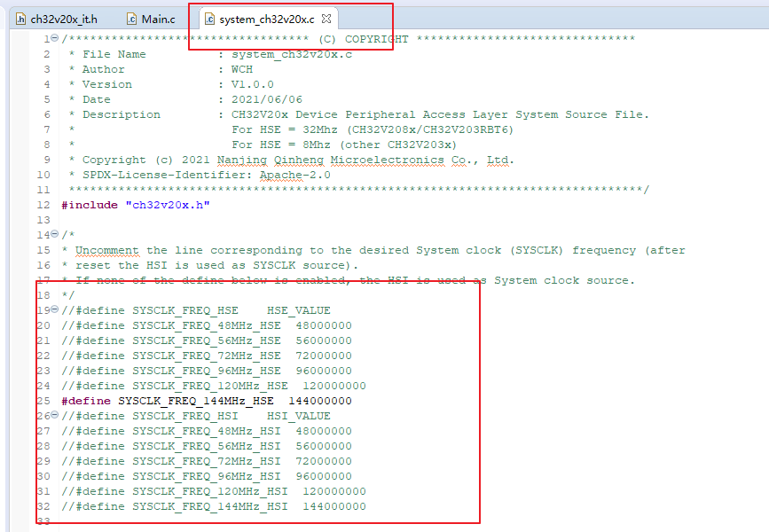Viewport: 769px width, 532px height.
Task: Click line number 25 in the gutter
Action: 43,401
